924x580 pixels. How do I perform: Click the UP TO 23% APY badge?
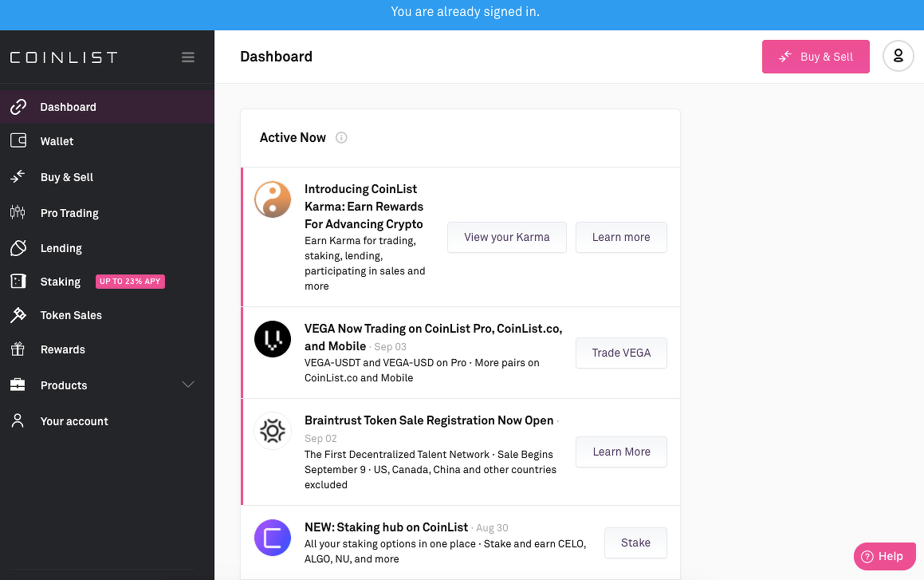130,281
